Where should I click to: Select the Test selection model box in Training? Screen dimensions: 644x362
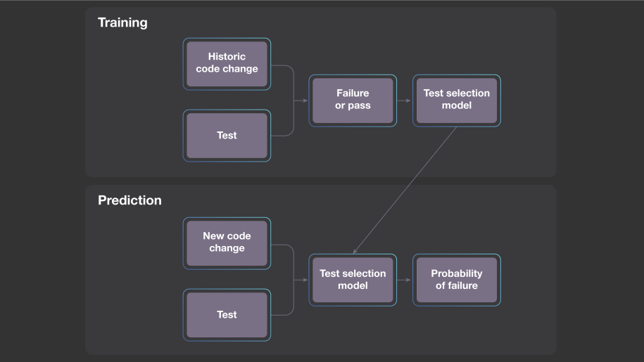point(456,100)
